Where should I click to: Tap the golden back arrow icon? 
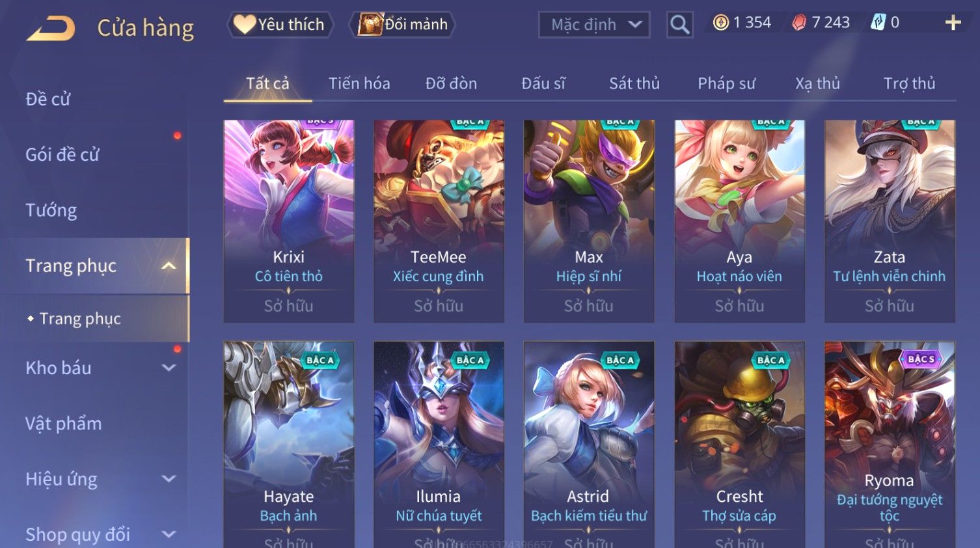[50, 28]
